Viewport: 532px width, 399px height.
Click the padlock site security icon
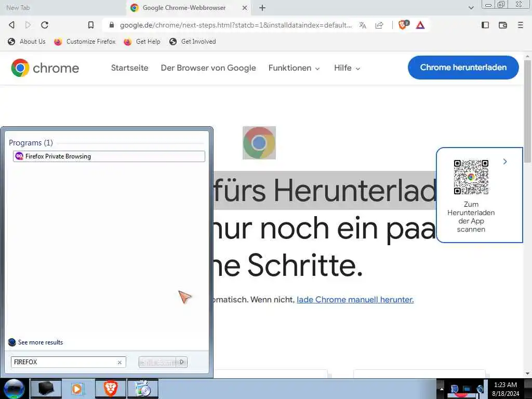click(111, 25)
